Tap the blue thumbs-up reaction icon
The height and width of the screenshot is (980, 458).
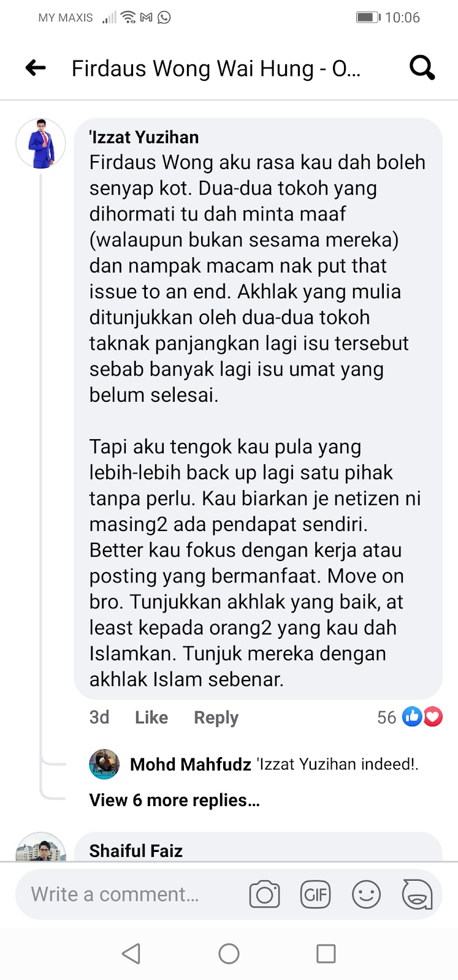[x=412, y=716]
